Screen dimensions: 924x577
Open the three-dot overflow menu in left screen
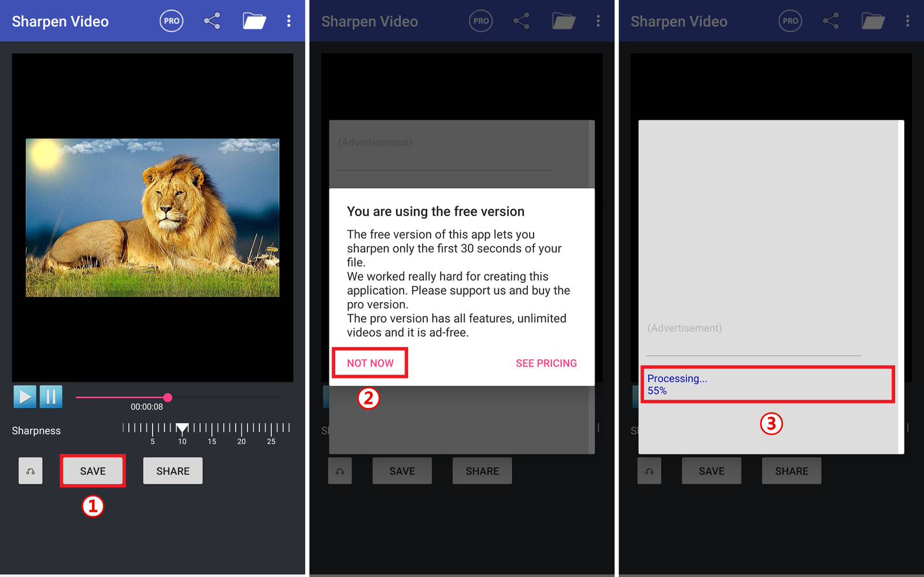click(x=289, y=21)
